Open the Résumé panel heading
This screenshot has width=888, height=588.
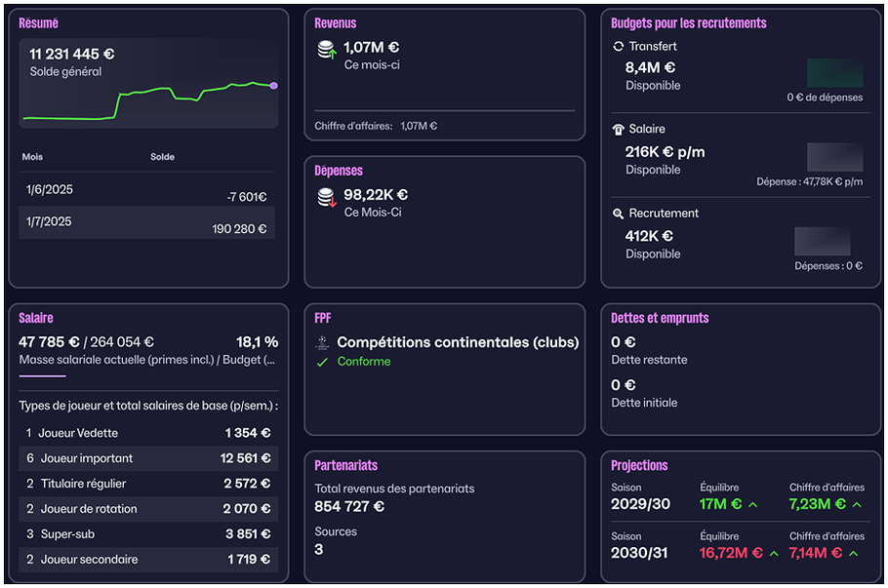(38, 22)
